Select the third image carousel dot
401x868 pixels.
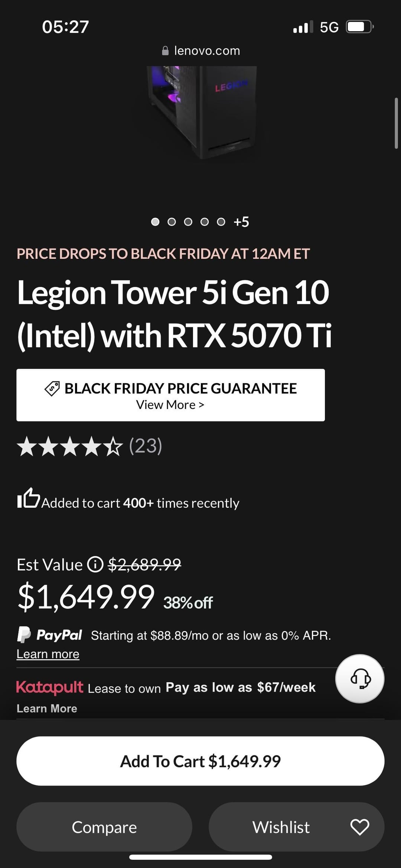point(188,222)
